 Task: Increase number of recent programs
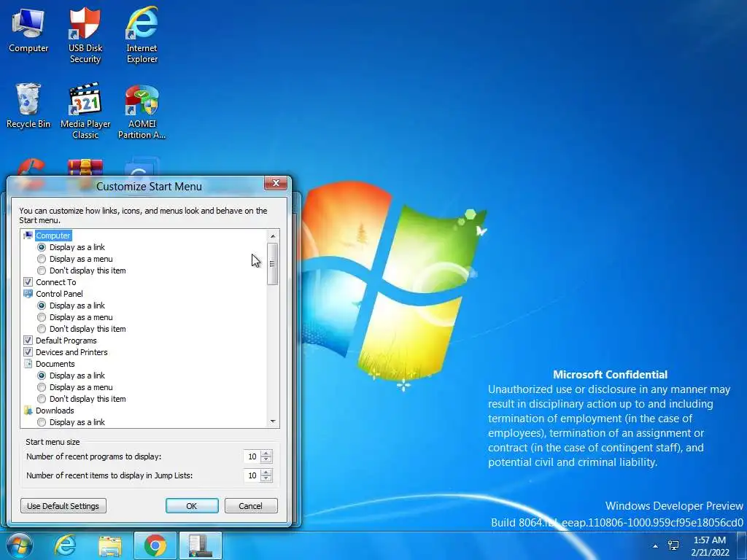[x=266, y=454]
